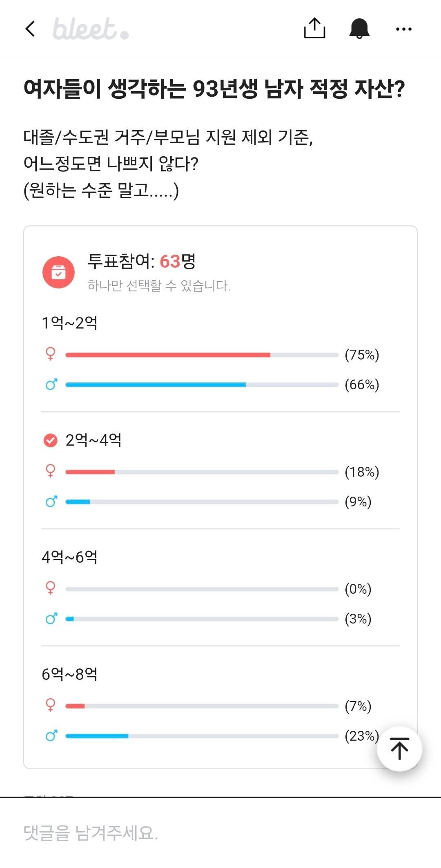Select the poll question title text
This screenshot has width=441, height=868.
(216, 88)
